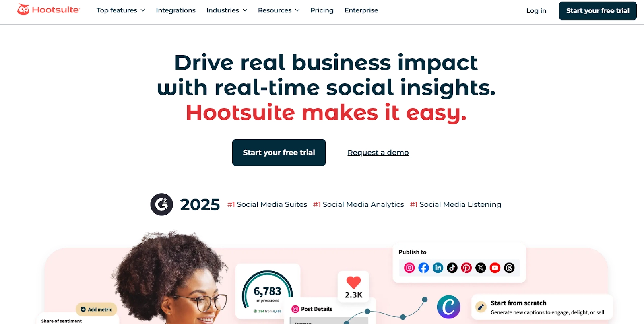Select the Pinterest icon under Publish to

[466, 268]
